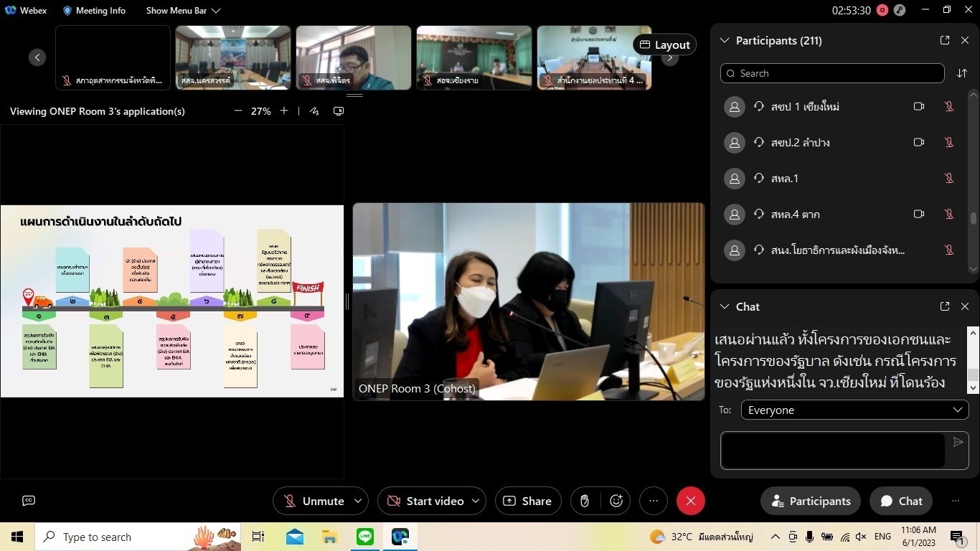The width and height of the screenshot is (980, 551).
Task: Click the red leave meeting button
Action: coord(690,501)
